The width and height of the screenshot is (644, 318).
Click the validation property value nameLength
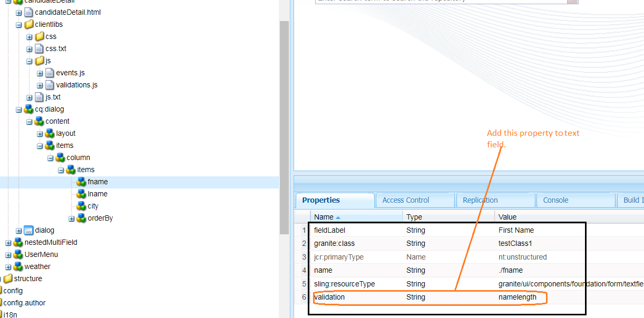pyautogui.click(x=518, y=297)
